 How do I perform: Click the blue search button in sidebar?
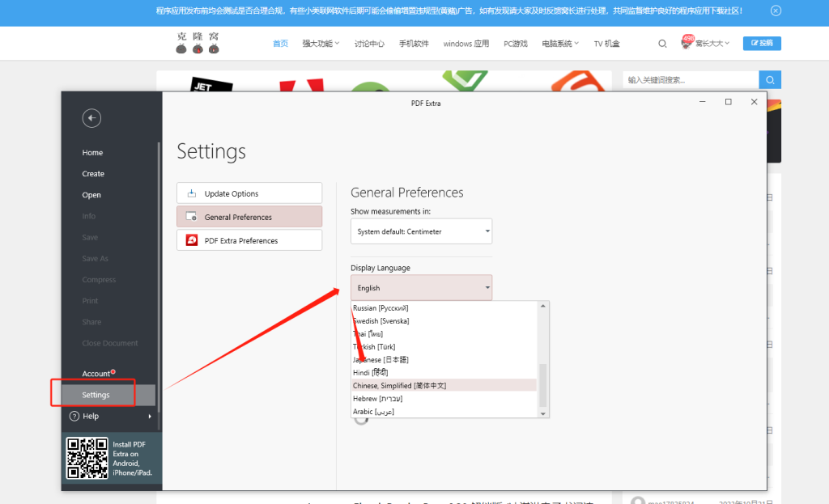point(770,80)
